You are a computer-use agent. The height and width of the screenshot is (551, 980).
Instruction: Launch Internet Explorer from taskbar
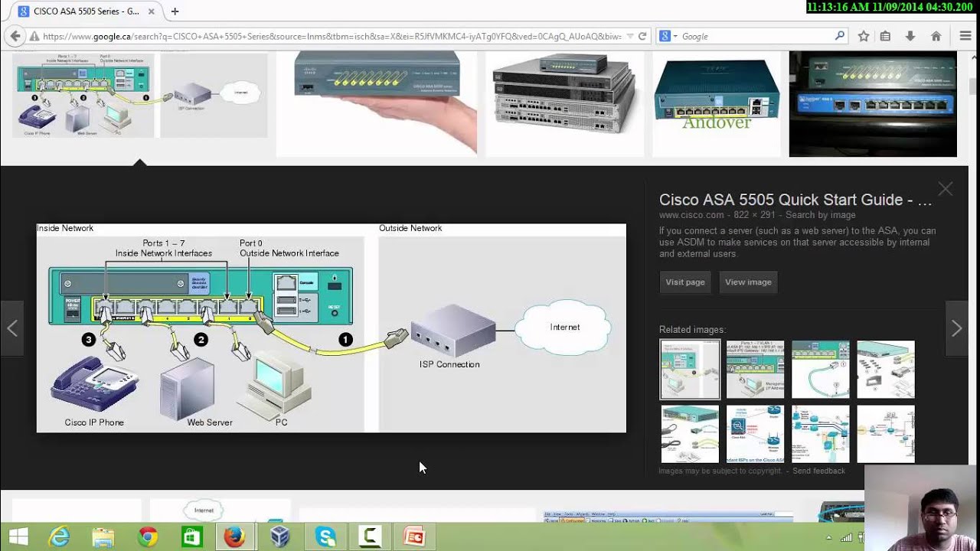pyautogui.click(x=59, y=537)
